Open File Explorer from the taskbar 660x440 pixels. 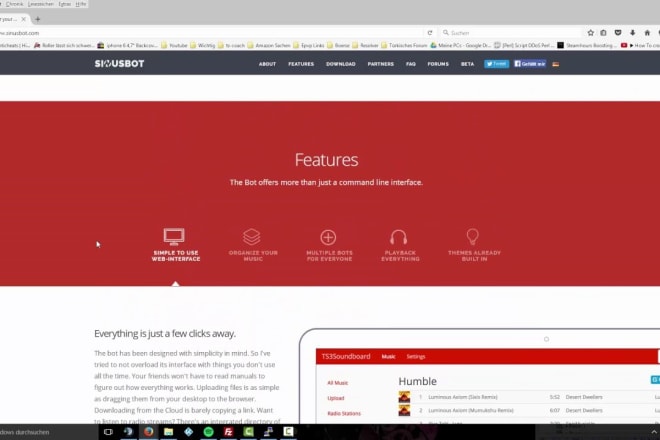[x=168, y=432]
